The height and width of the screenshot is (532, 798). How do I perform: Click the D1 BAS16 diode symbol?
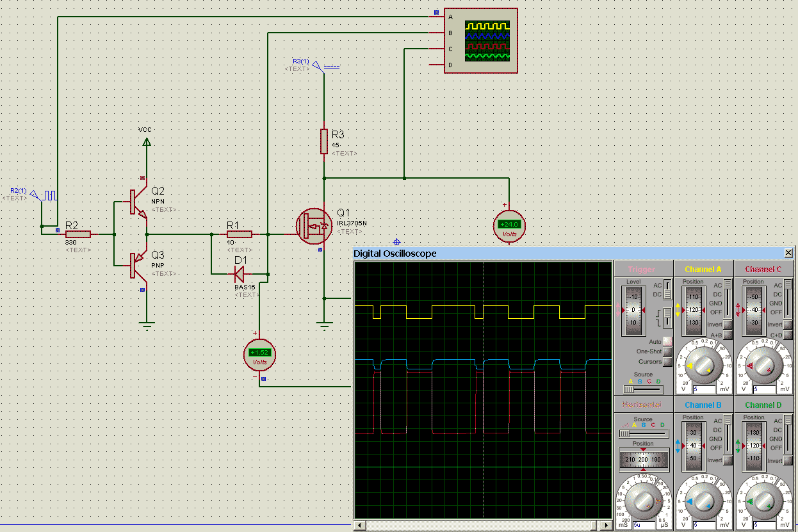tap(240, 274)
